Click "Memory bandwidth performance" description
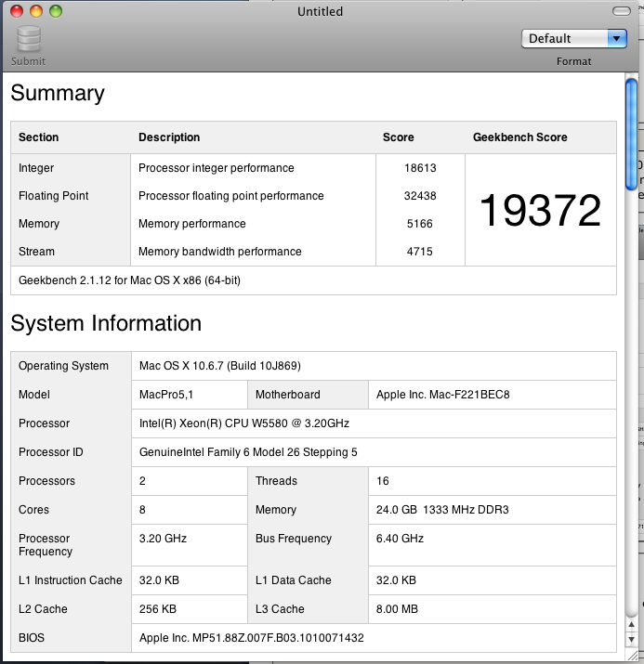This screenshot has height=664, width=644. [x=220, y=252]
